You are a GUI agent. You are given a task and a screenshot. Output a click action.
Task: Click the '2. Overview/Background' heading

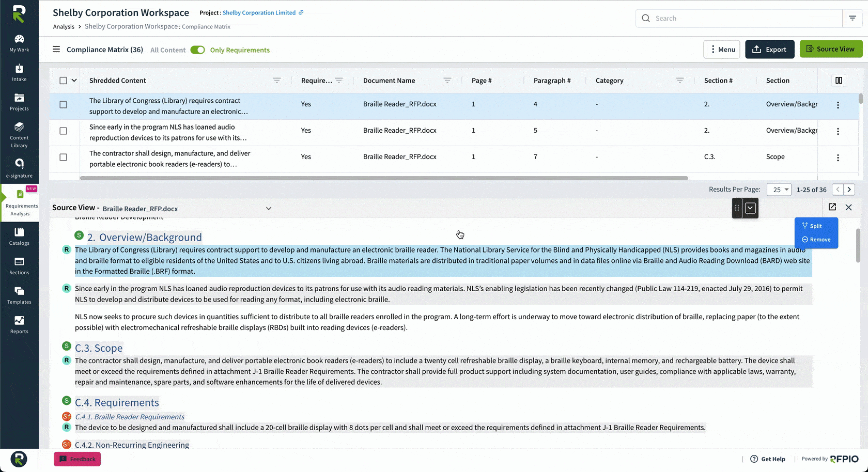144,237
